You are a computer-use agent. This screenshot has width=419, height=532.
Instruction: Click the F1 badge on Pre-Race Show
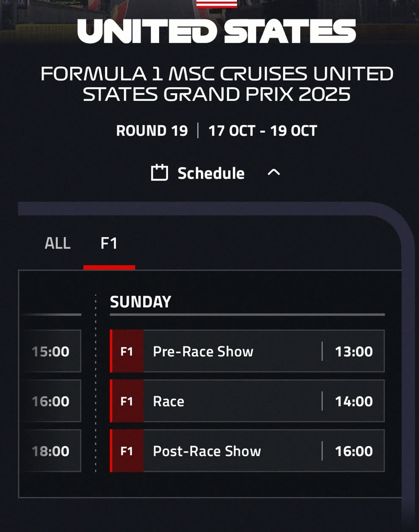(127, 352)
